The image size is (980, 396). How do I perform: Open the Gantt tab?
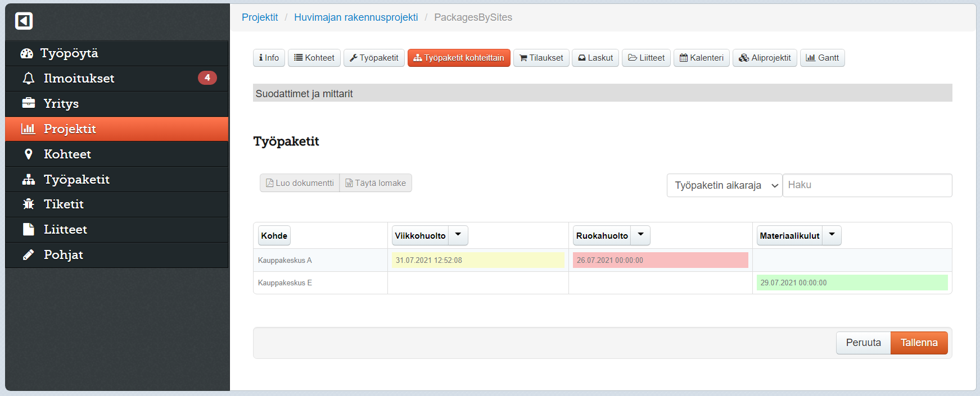[x=822, y=58]
